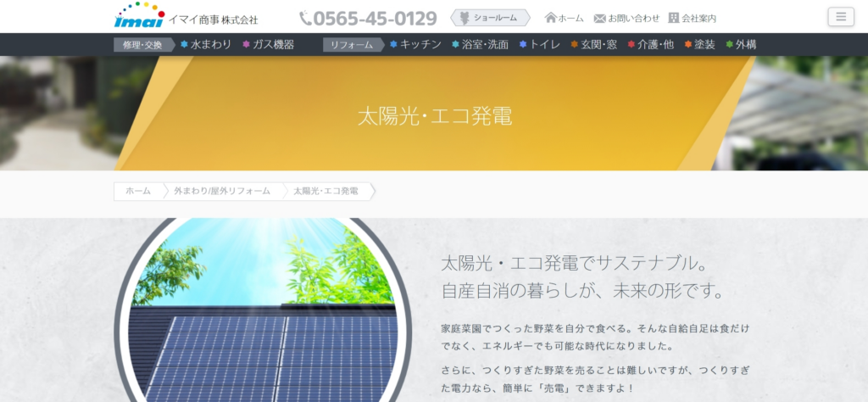Open the ショールーム showroom badge
The width and height of the screenshot is (868, 402).
(x=490, y=18)
